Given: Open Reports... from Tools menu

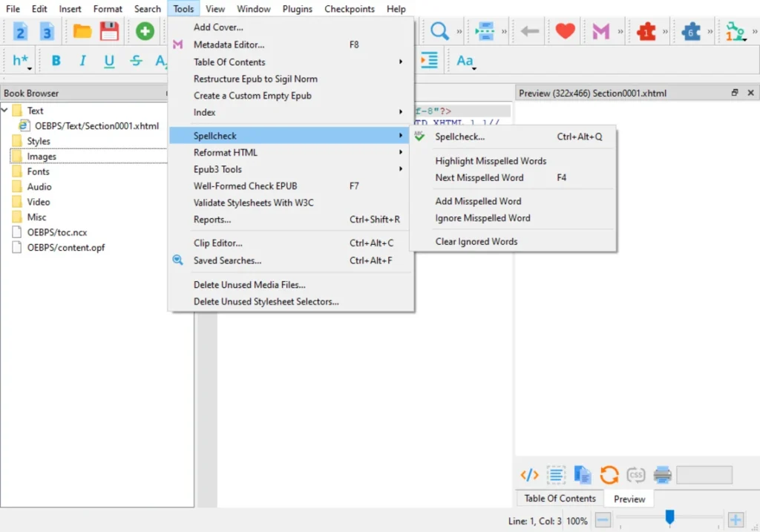Looking at the screenshot, I should pos(291,220).
